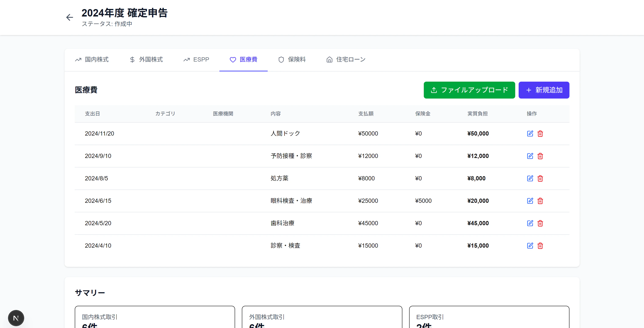Edit the 予防接種・診察 entry
Screen dimensions: 644x328
[530, 156]
